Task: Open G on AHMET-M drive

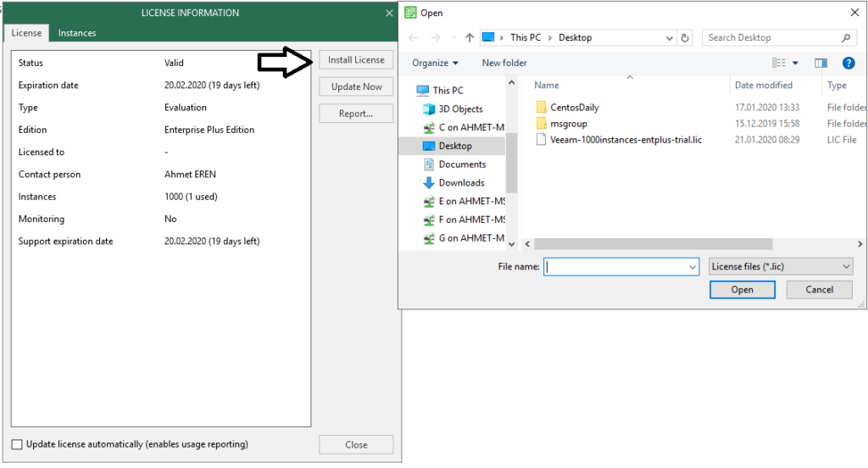Action: 471,238
